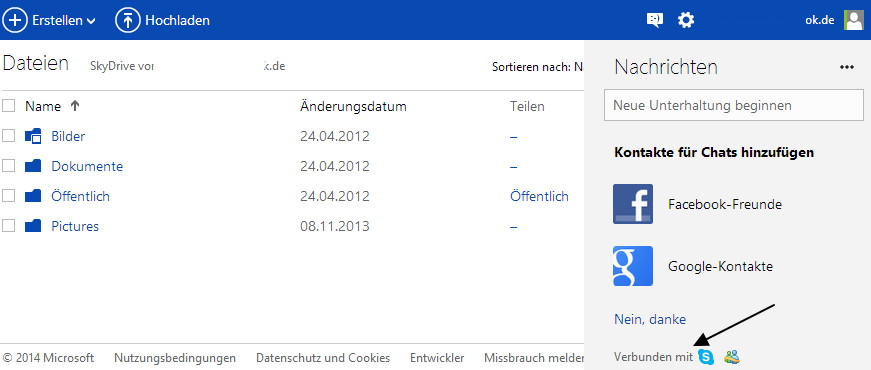Open the settings gear icon
Screen dimensions: 871x370
point(686,21)
